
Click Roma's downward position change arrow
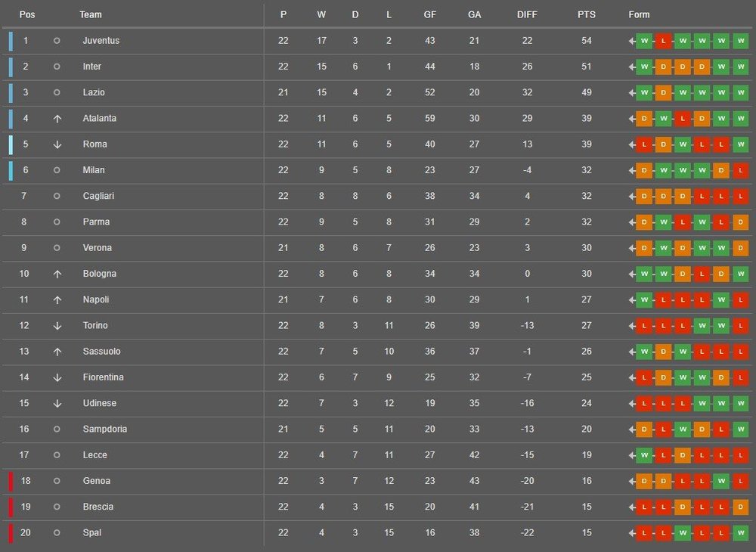57,144
